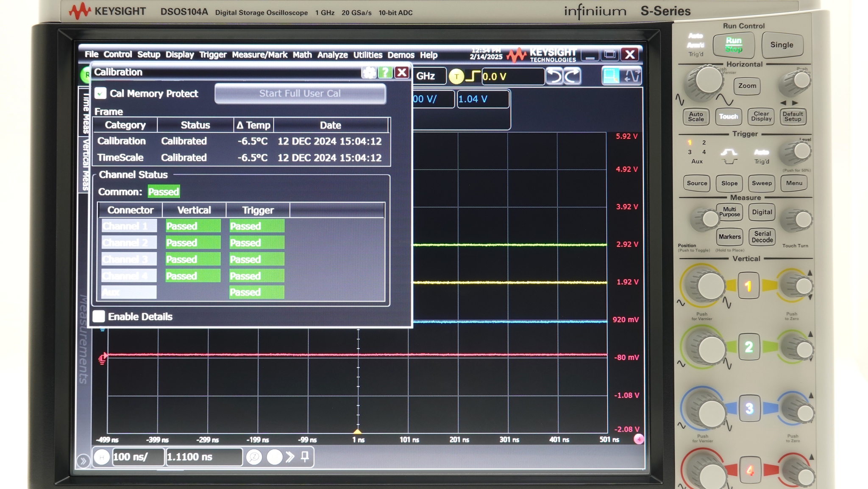Toggle the channel 3 hardware button
This screenshot has width=868, height=489.
749,408
